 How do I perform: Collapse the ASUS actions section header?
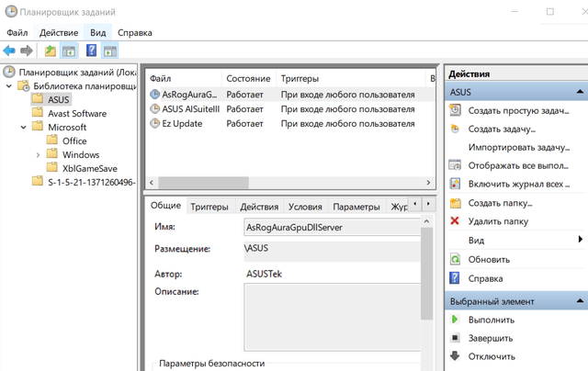point(580,92)
